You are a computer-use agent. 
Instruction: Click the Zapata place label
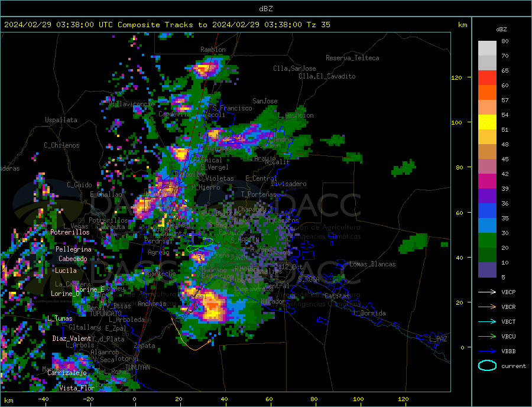(145, 346)
